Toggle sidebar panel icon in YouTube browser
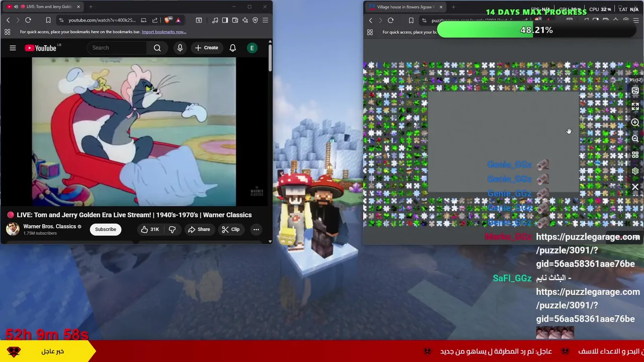The height and width of the screenshot is (362, 644). (x=225, y=20)
